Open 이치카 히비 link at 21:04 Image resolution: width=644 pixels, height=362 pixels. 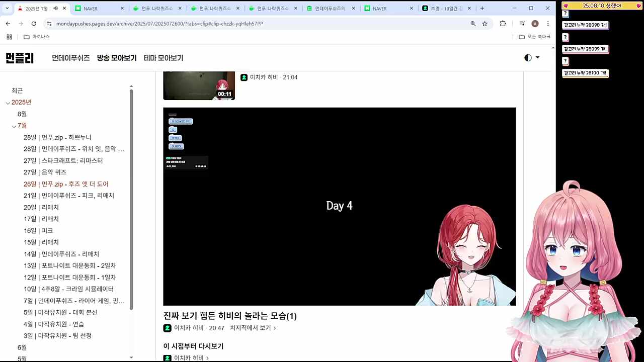tap(264, 77)
